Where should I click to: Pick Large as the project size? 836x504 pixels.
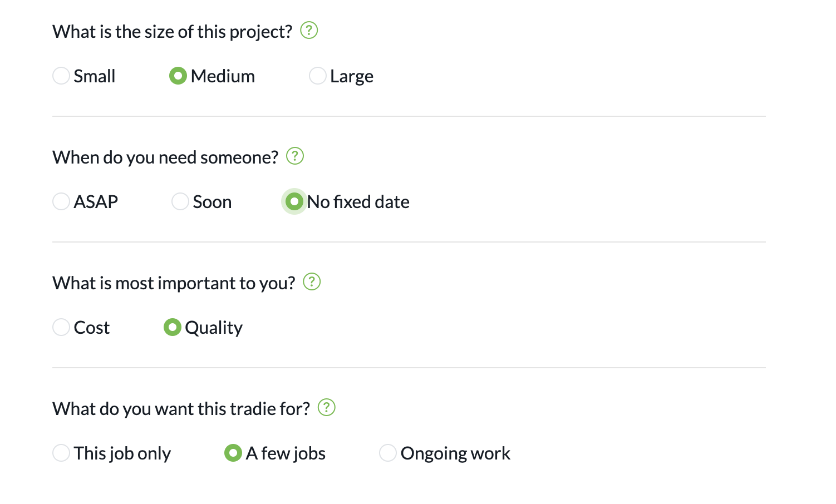(x=318, y=76)
